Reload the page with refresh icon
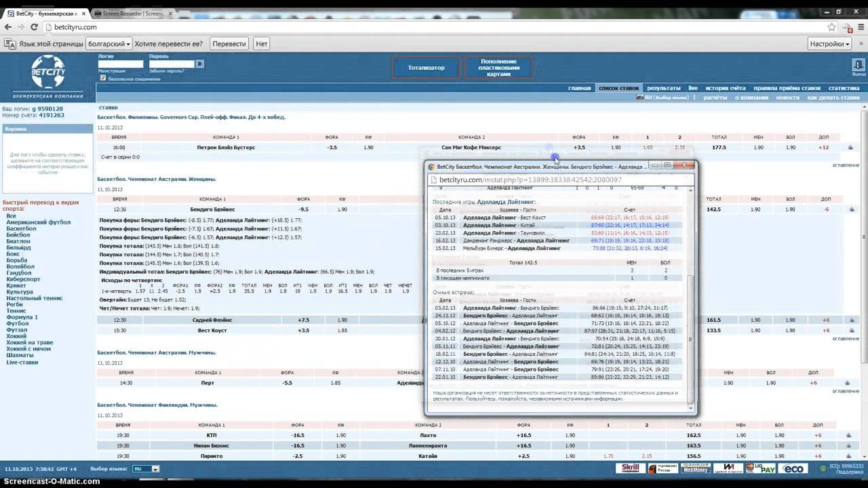Viewport: 868px width, 488px height. [x=35, y=27]
